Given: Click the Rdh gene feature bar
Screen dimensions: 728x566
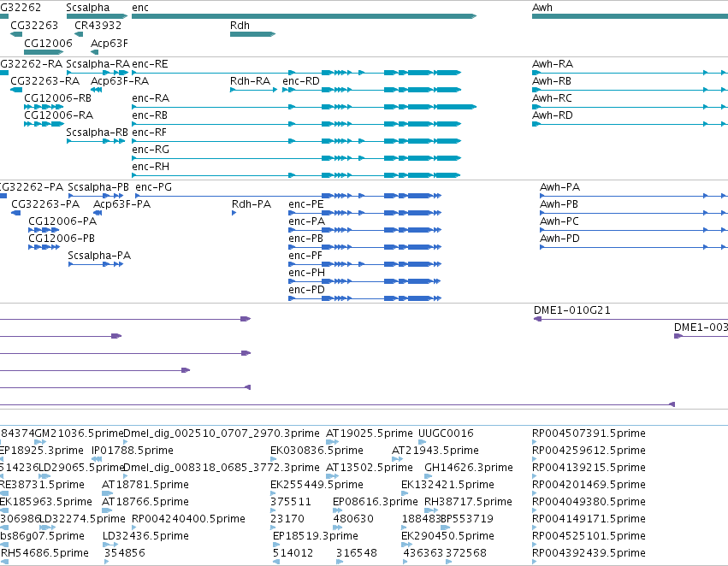Looking at the screenshot, I should (x=252, y=34).
